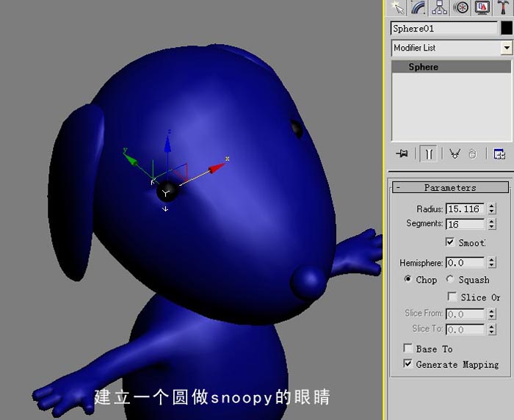Select the Chop radio button
Image resolution: width=514 pixels, height=420 pixels.
408,279
